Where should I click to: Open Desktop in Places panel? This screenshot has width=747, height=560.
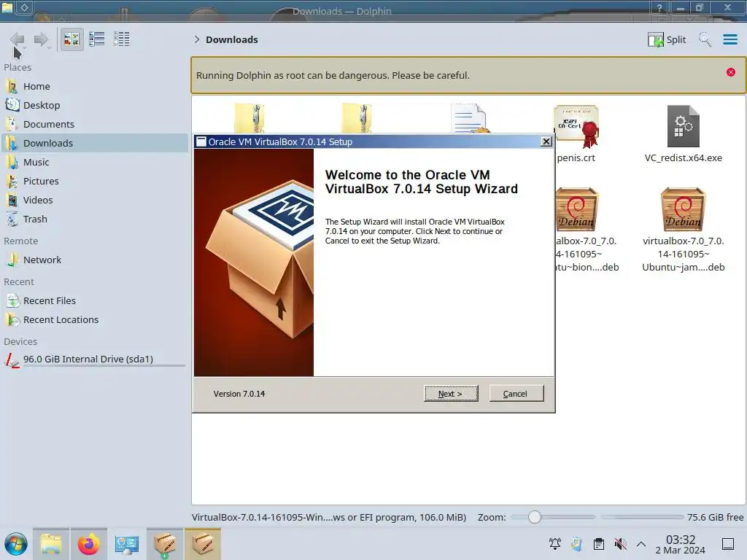point(96,105)
